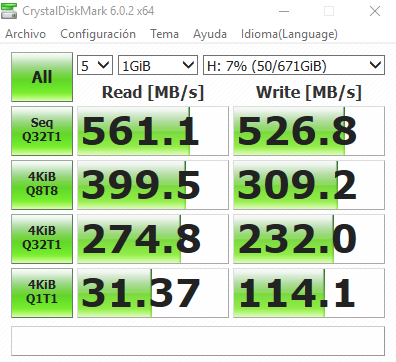Run all benchmarks with the All button
396x362 pixels.
tap(42, 77)
